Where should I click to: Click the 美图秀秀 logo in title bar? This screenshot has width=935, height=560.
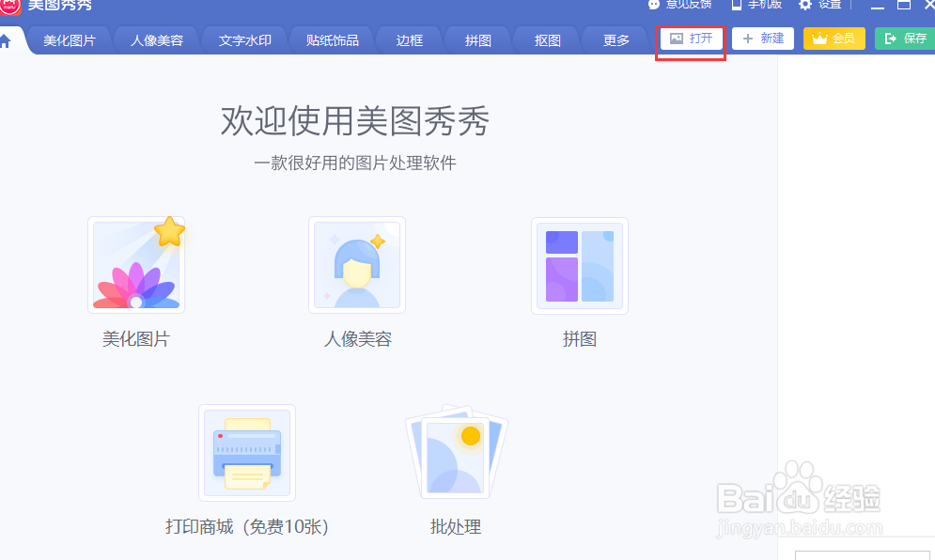(x=10, y=6)
